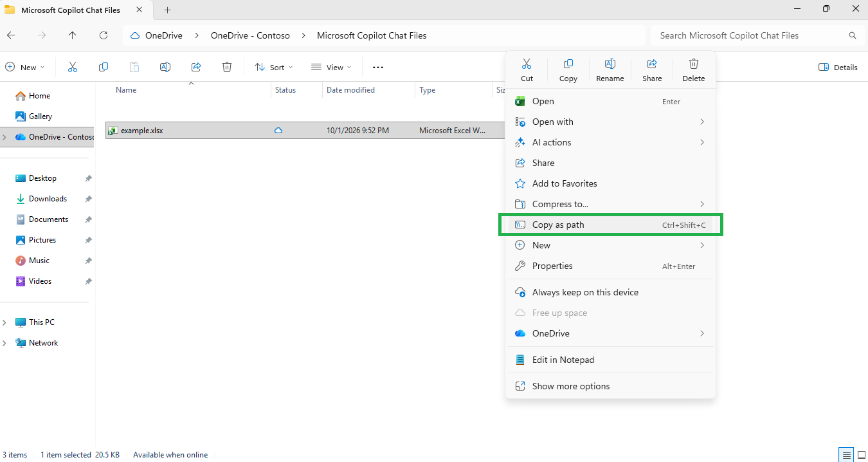Select Copy as path
This screenshot has width=868, height=462.
pos(610,225)
